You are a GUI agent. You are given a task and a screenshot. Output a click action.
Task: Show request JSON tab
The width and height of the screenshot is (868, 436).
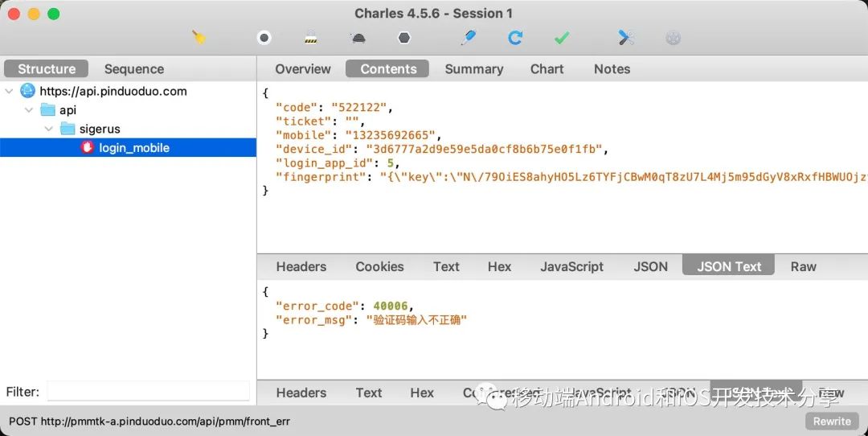(650, 266)
